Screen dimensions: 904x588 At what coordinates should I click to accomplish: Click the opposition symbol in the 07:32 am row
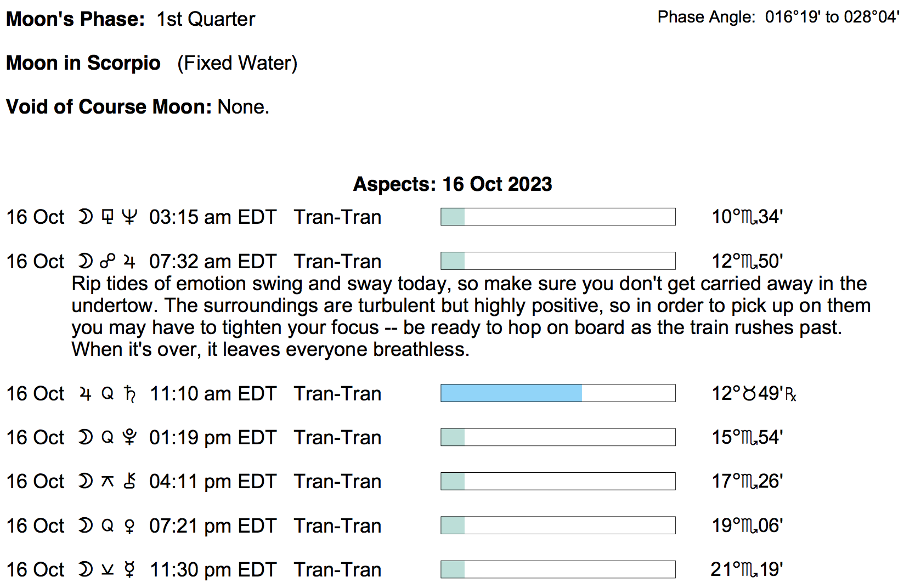108,261
